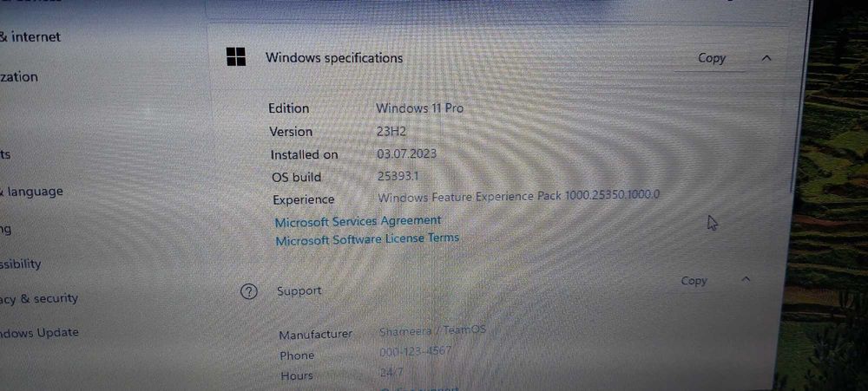Screen dimensions: 868x391
Task: Click the Installed on label
Action: [x=304, y=155]
